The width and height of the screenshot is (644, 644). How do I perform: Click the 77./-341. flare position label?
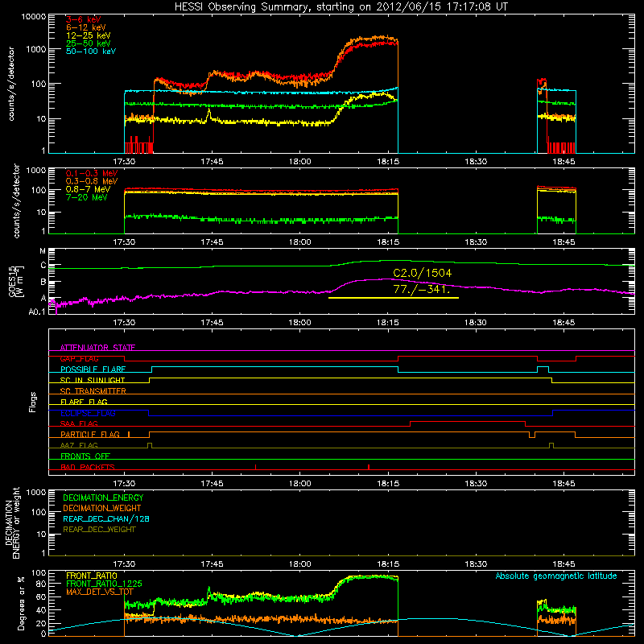click(421, 289)
